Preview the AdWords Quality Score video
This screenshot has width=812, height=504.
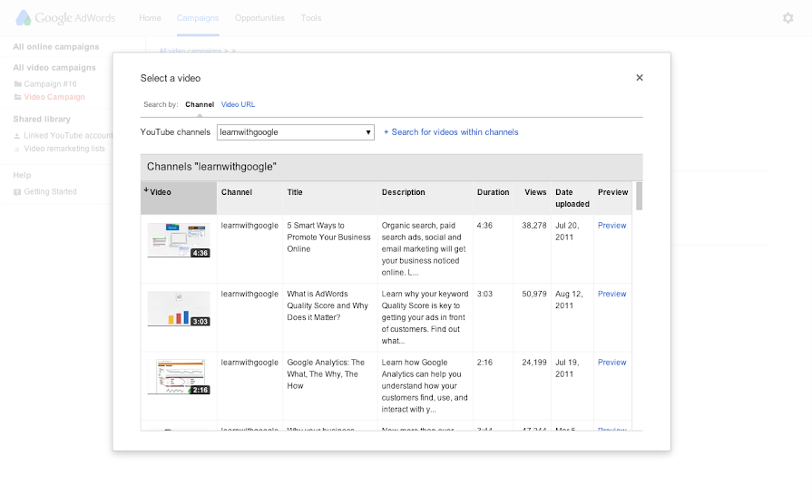coord(611,294)
